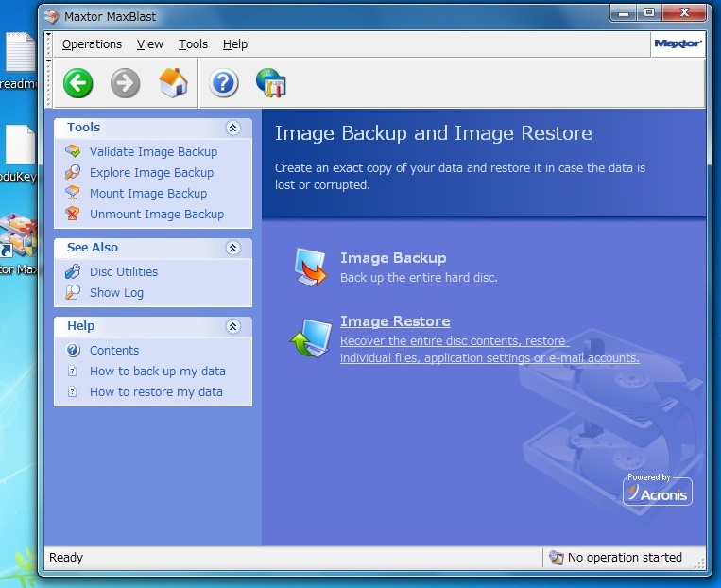Screen dimensions: 721x588
Task: Click the Image Backup monitor icon
Action: coord(310,267)
